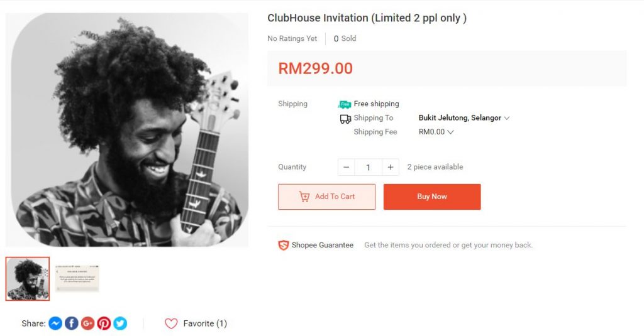The width and height of the screenshot is (644, 336).
Task: Expand the RM0.00 shipping fee dropdown
Action: point(436,132)
